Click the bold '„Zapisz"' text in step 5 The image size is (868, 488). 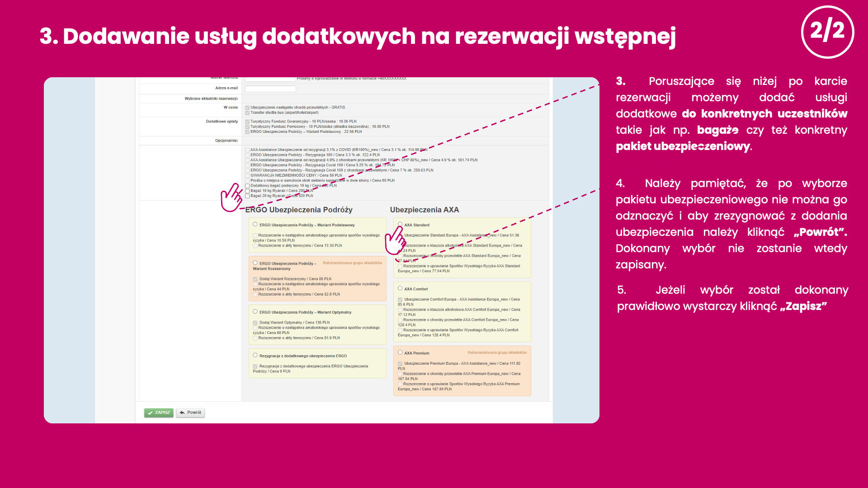(803, 306)
